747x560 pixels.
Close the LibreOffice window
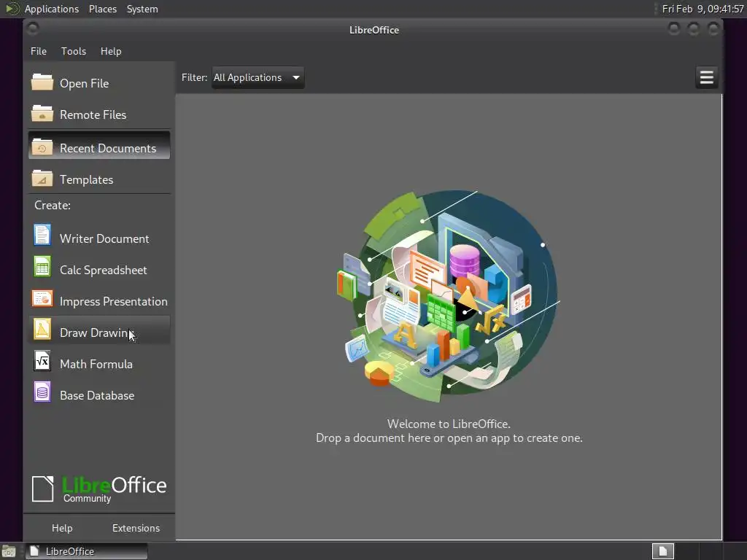[x=713, y=29]
